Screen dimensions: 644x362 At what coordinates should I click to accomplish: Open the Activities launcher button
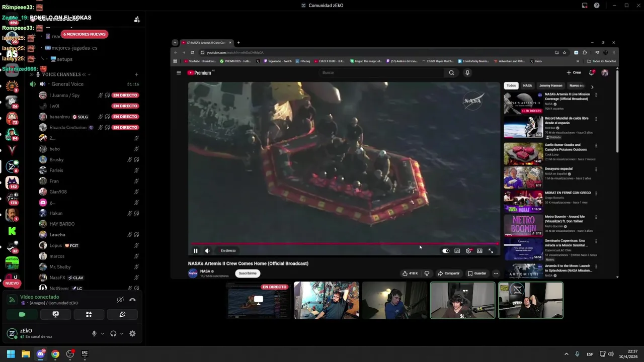point(89,314)
